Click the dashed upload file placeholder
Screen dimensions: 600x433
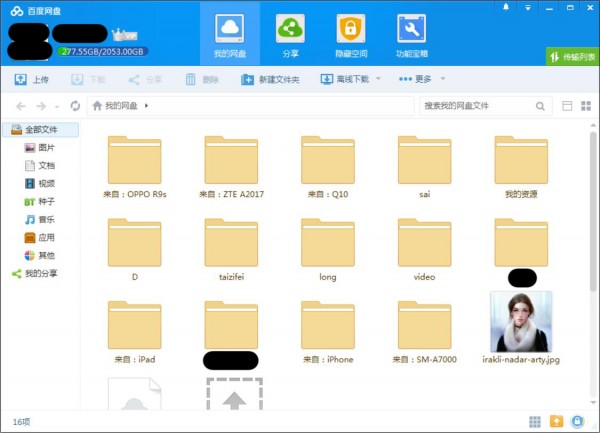point(234,394)
